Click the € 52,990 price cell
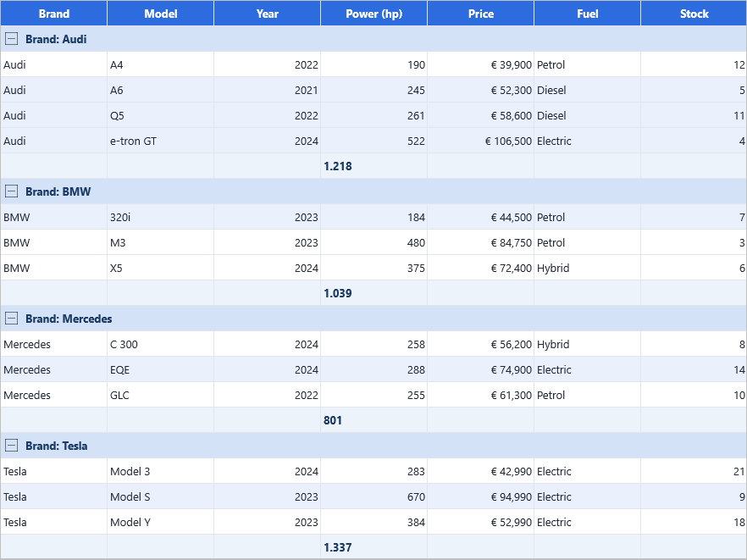This screenshot has width=747, height=560. [x=481, y=522]
